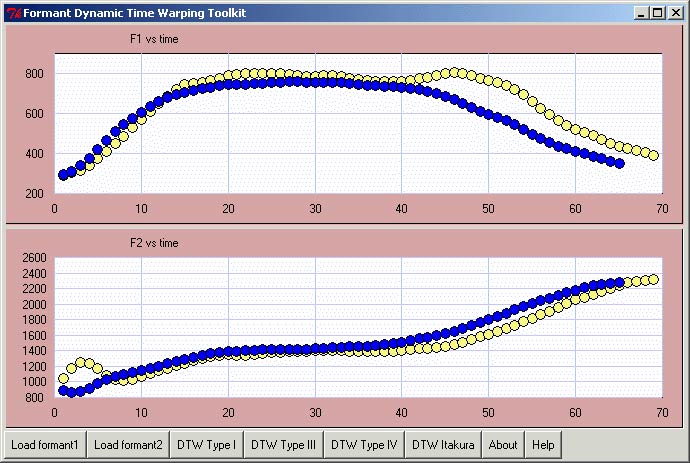Apply the DTW Itakura method
The image size is (690, 463).
click(443, 445)
